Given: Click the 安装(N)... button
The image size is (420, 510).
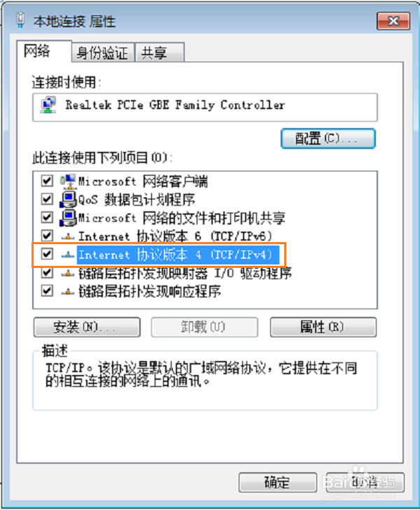Looking at the screenshot, I should 87,327.
